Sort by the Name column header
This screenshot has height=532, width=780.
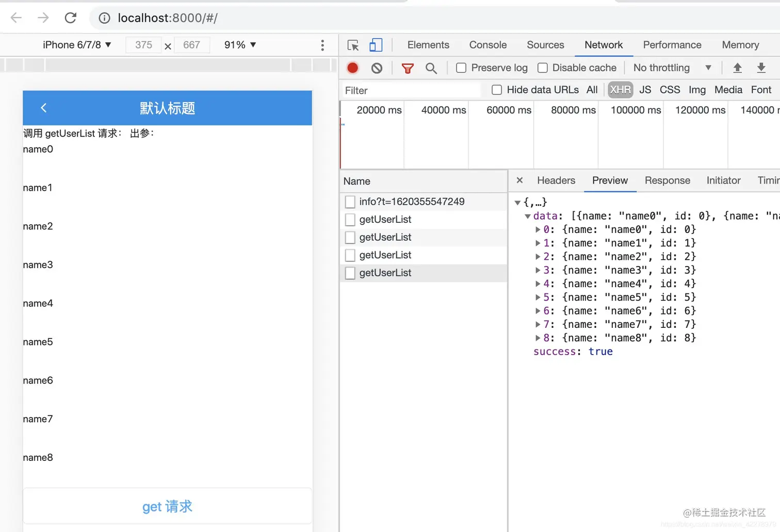coord(424,181)
